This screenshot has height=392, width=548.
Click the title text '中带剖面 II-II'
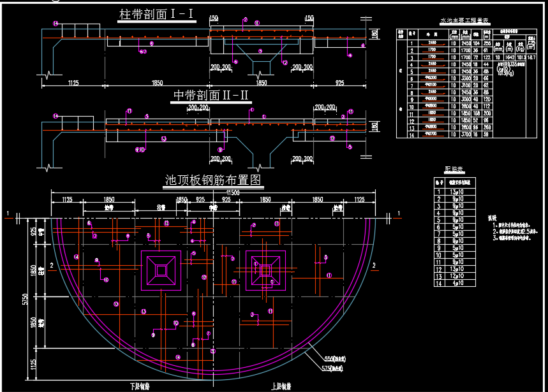click(211, 96)
